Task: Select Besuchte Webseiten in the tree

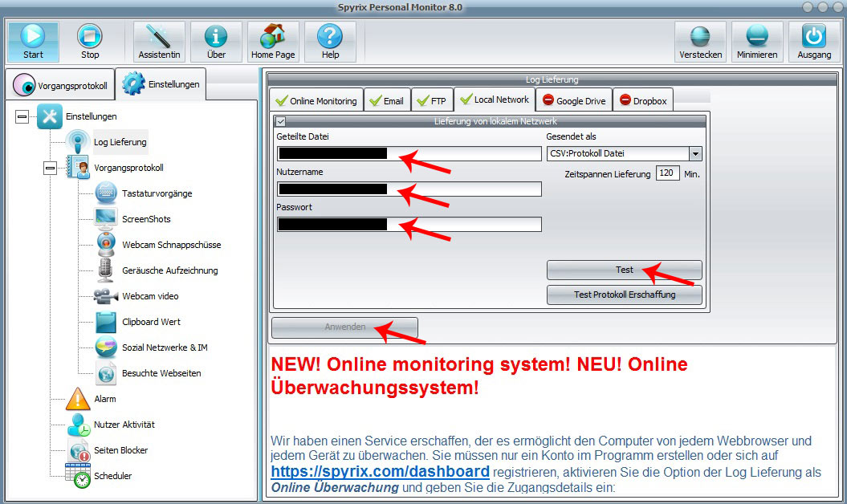Action: pyautogui.click(x=161, y=373)
